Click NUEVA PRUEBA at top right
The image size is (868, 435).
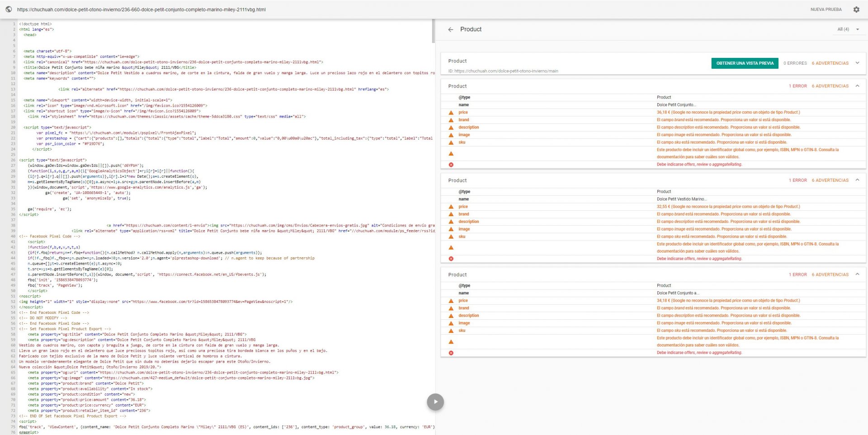826,9
